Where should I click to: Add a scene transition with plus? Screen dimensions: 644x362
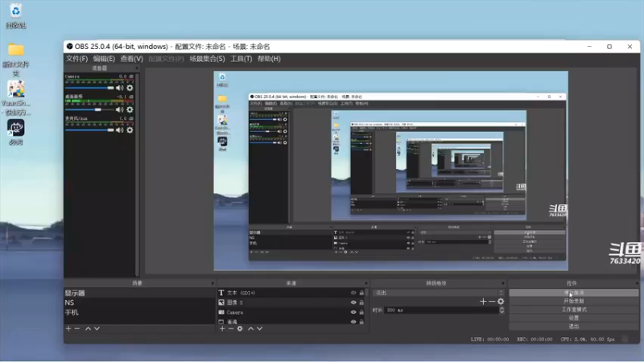tap(483, 301)
